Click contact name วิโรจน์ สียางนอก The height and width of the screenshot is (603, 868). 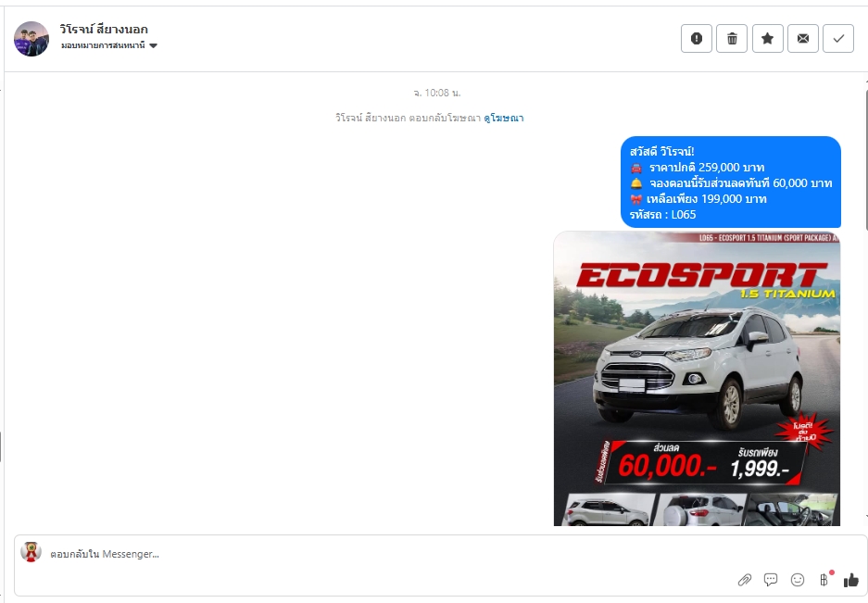point(104,30)
